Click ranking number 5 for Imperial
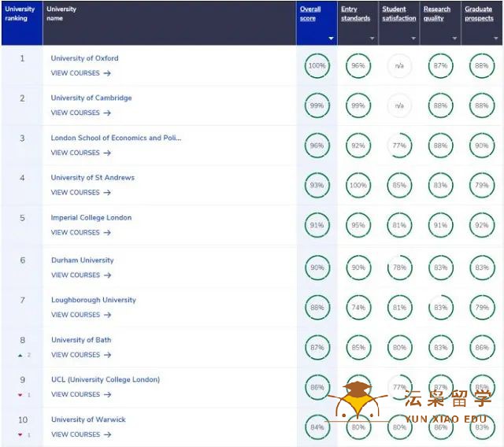This screenshot has width=504, height=447. (x=22, y=218)
